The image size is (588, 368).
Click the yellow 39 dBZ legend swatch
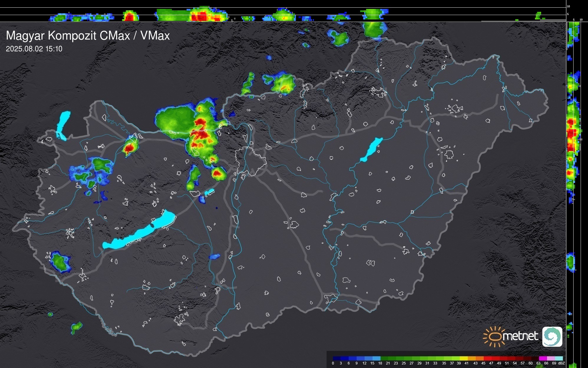(464, 358)
